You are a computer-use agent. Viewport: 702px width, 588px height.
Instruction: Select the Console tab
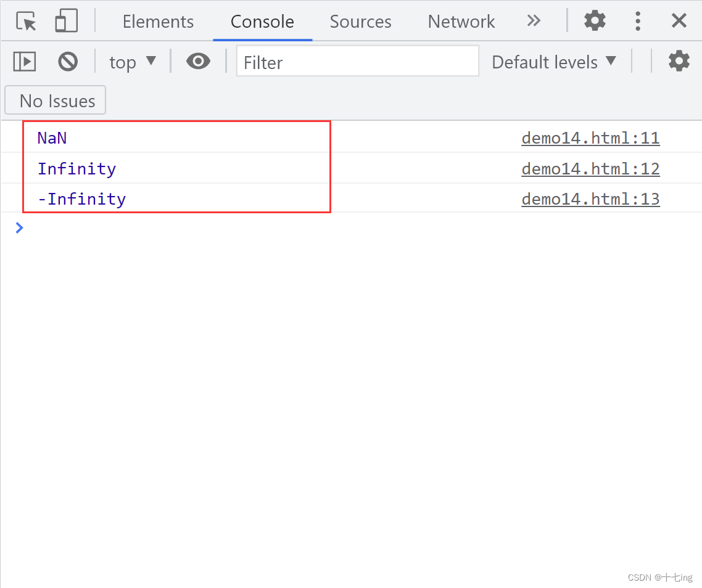click(x=262, y=22)
